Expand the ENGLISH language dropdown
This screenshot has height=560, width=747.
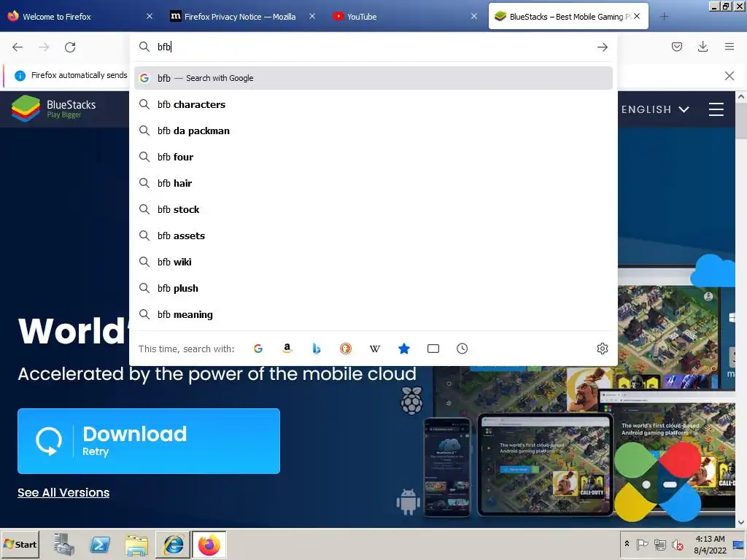655,109
